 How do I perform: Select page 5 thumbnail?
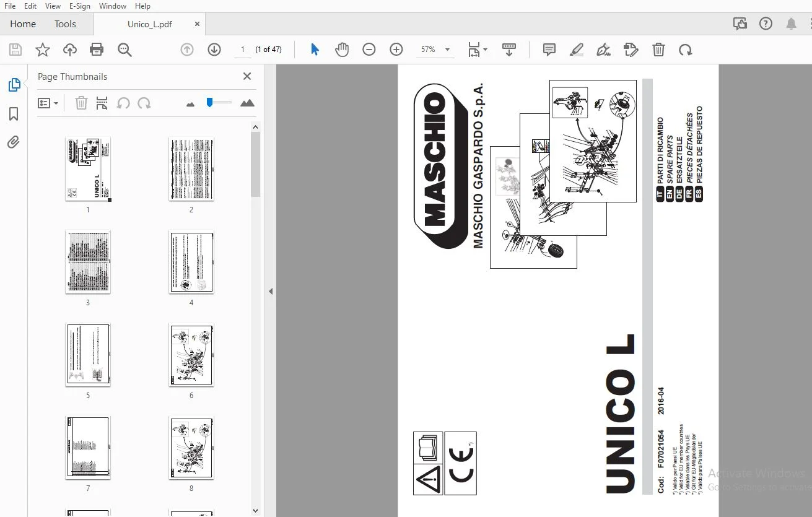click(x=88, y=355)
